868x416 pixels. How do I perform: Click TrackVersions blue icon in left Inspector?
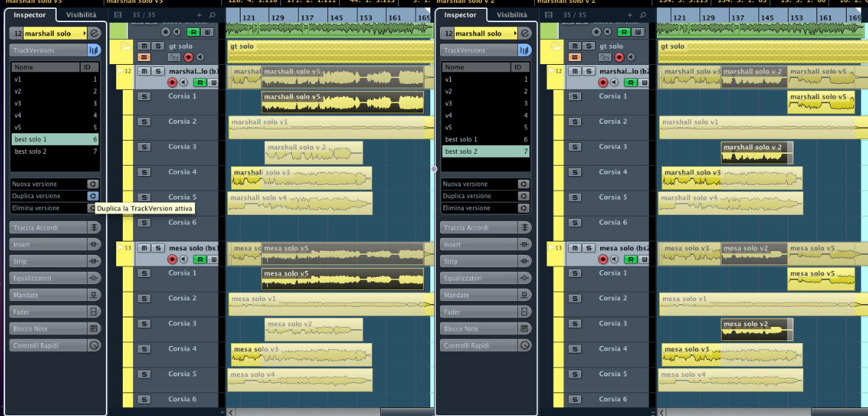93,50
